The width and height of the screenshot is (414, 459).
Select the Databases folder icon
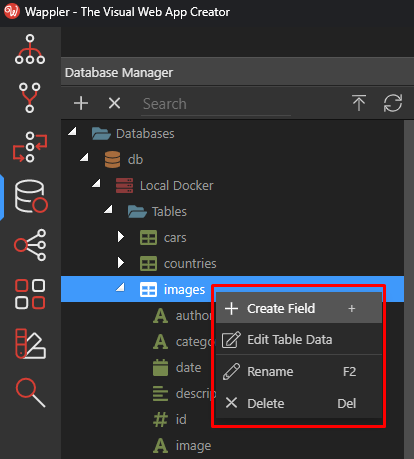(x=101, y=134)
